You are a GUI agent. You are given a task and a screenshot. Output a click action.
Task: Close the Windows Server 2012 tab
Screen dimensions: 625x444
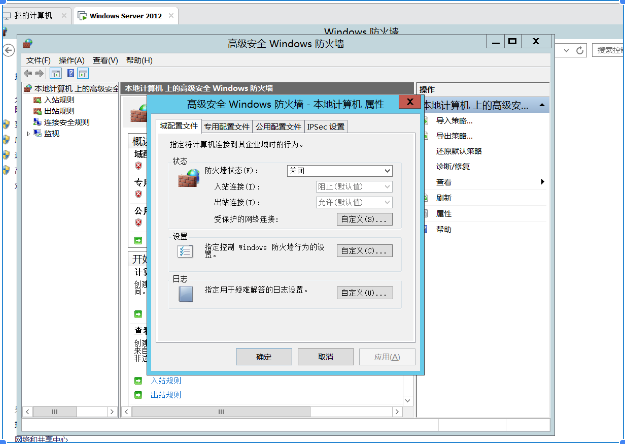171,16
